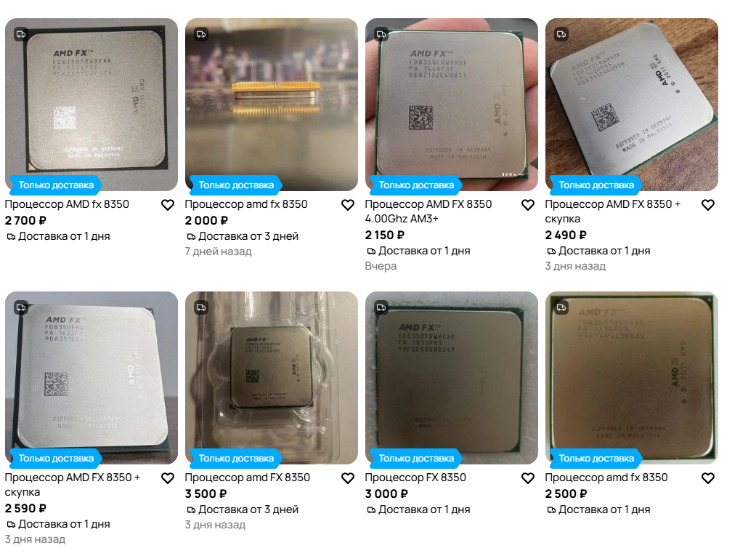Open thumbnail of CPU held in hand
Screen dimensions: 756x556
click(x=451, y=105)
